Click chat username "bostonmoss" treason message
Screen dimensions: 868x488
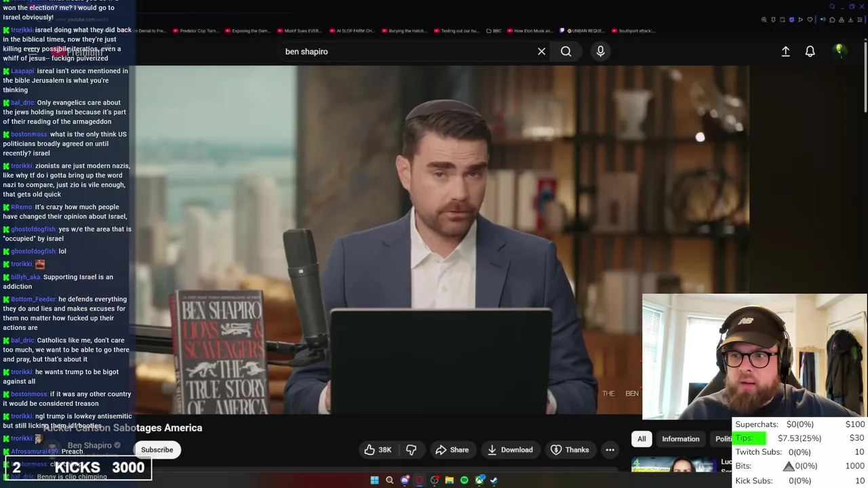[x=29, y=394]
